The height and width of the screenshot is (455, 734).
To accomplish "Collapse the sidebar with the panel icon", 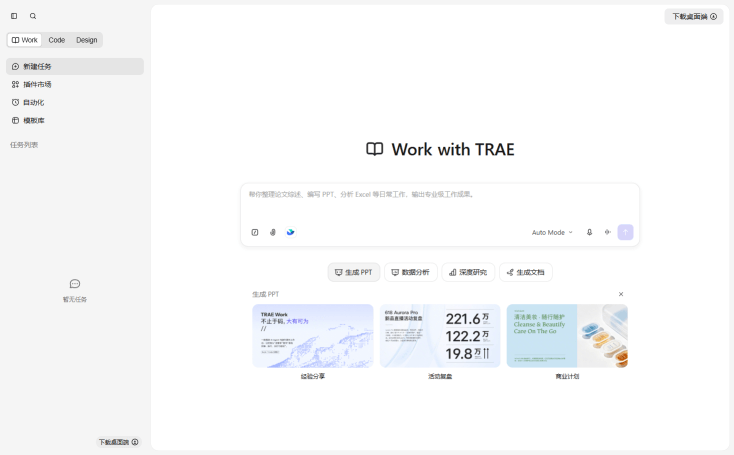I will [14, 16].
